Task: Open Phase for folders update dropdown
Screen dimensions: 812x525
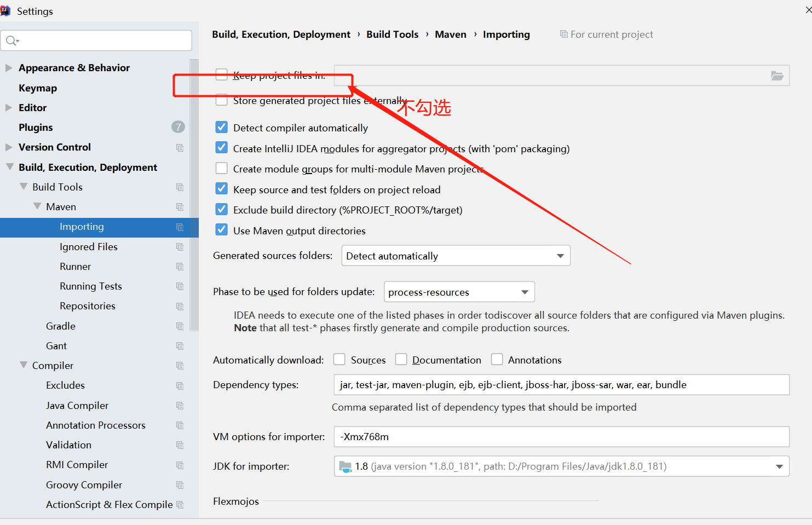Action: tap(459, 292)
